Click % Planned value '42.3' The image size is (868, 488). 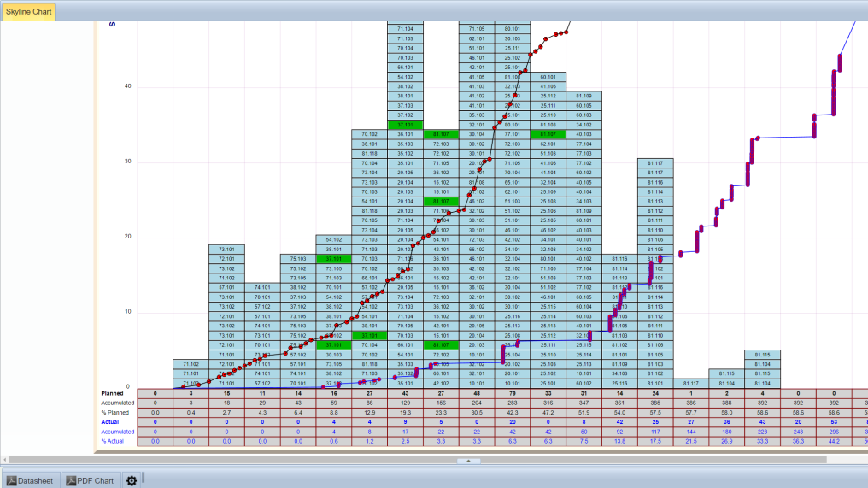[x=512, y=413]
